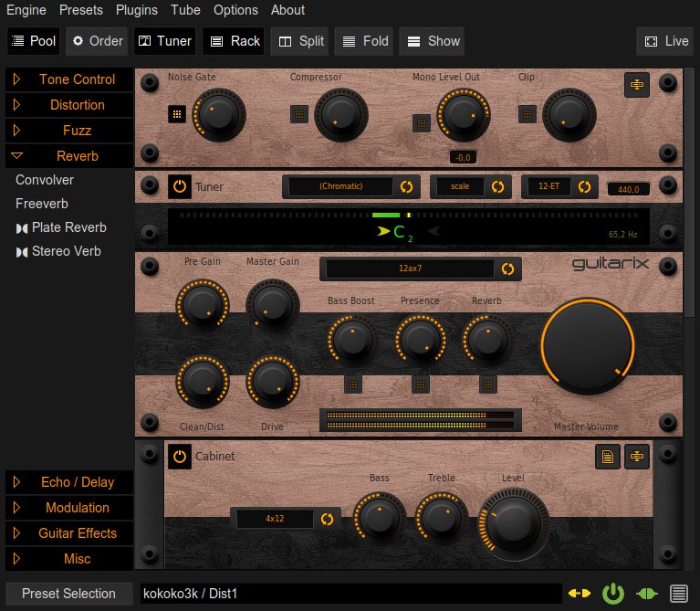Toggle the Tuner power button
This screenshot has width=700, height=611.
tap(180, 187)
